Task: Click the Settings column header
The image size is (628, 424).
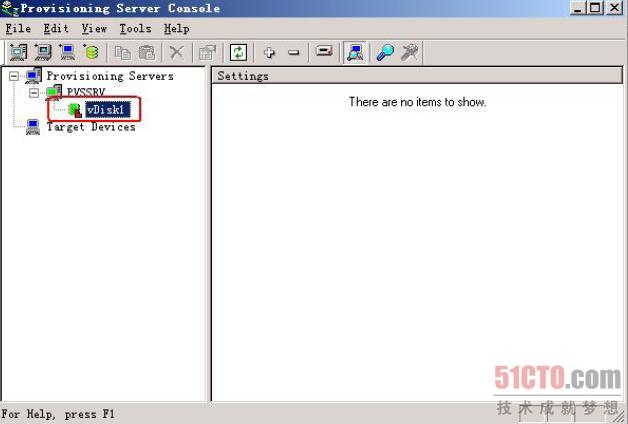Action: 417,76
